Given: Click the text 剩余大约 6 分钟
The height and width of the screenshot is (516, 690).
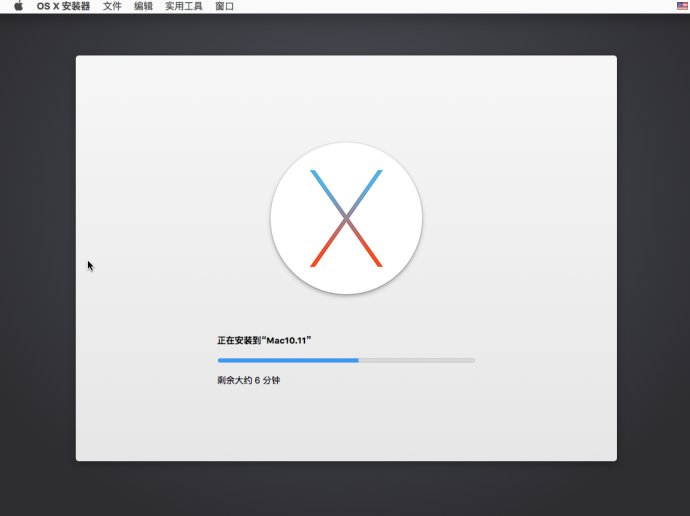Looking at the screenshot, I should tap(248, 380).
